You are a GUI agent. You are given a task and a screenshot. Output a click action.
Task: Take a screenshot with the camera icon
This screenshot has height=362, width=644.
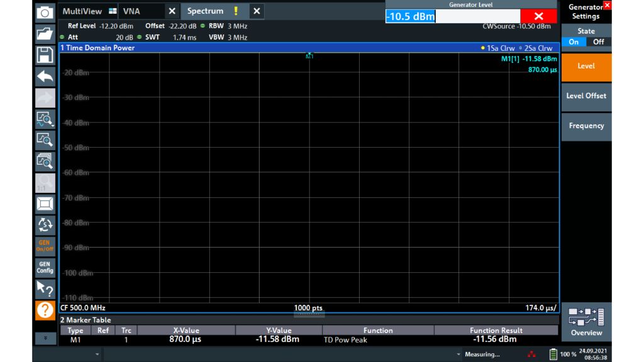point(44,12)
